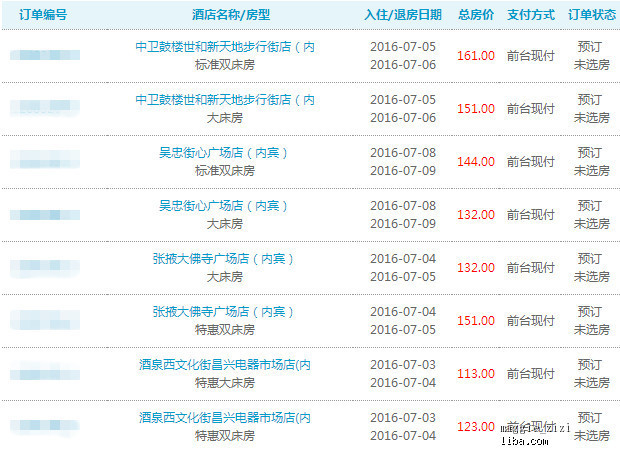Viewport: 620px width, 451px height.
Task: Select the 113.00 total price
Action: point(476,374)
